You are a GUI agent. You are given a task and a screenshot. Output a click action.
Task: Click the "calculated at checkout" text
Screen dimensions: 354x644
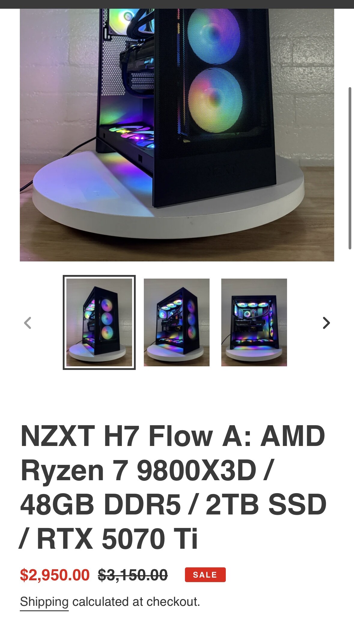136,602
